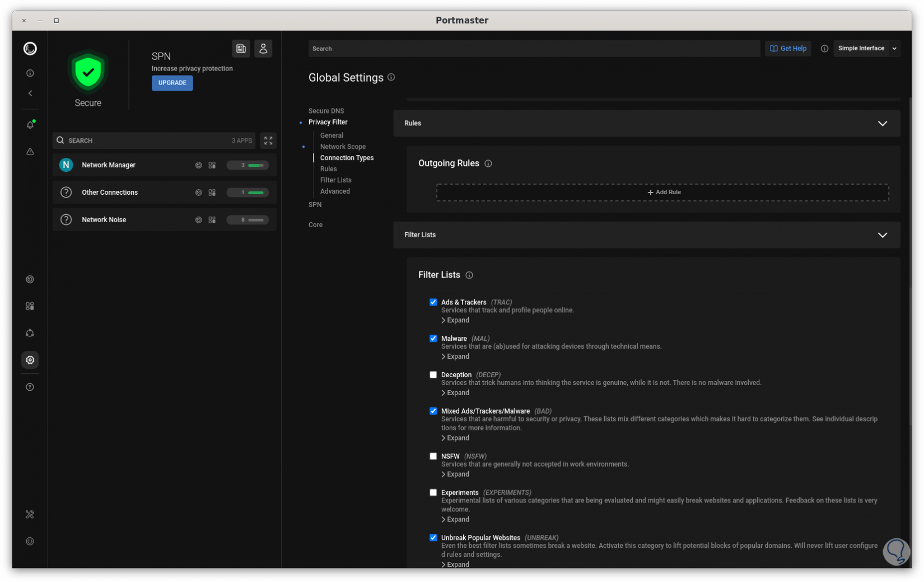This screenshot has width=924, height=582.
Task: Jump to Network Scope subsection
Action: pos(343,147)
